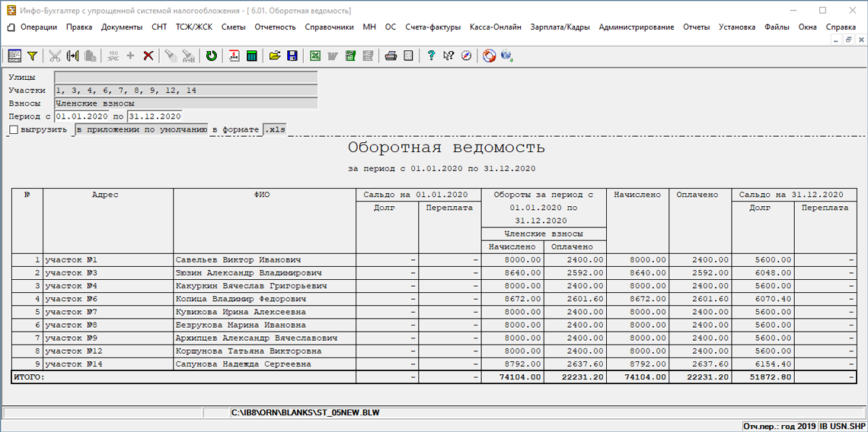Open the 'в приложении по умолчанию' dropdown
The height and width of the screenshot is (432, 868).
click(x=141, y=130)
